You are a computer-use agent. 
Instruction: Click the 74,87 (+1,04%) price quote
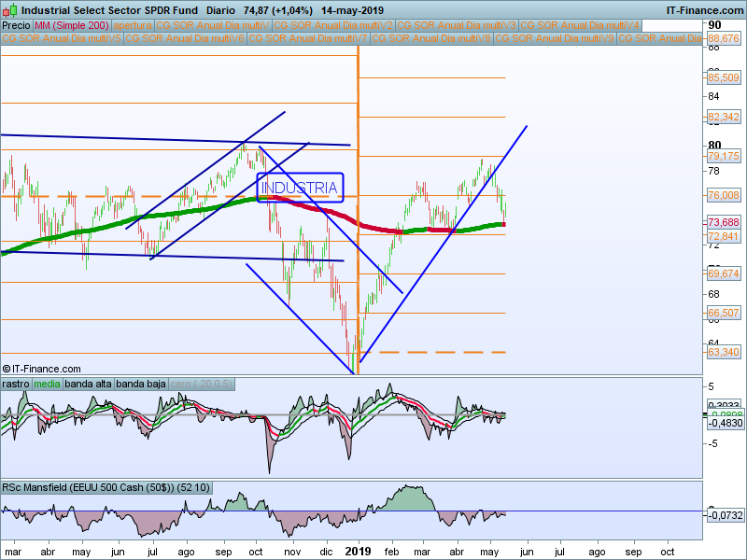[277, 10]
